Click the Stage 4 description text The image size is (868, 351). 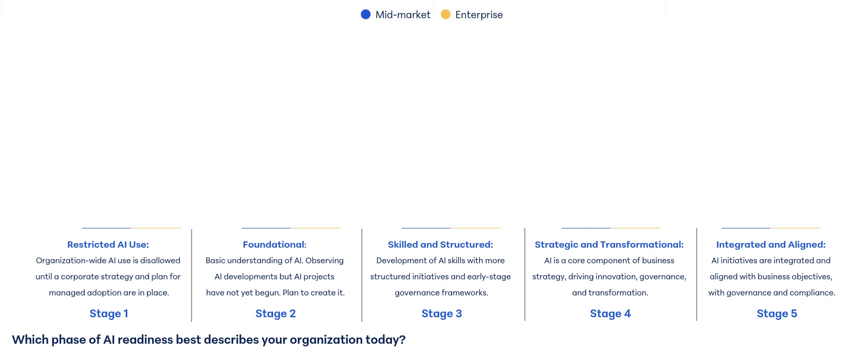tap(609, 277)
